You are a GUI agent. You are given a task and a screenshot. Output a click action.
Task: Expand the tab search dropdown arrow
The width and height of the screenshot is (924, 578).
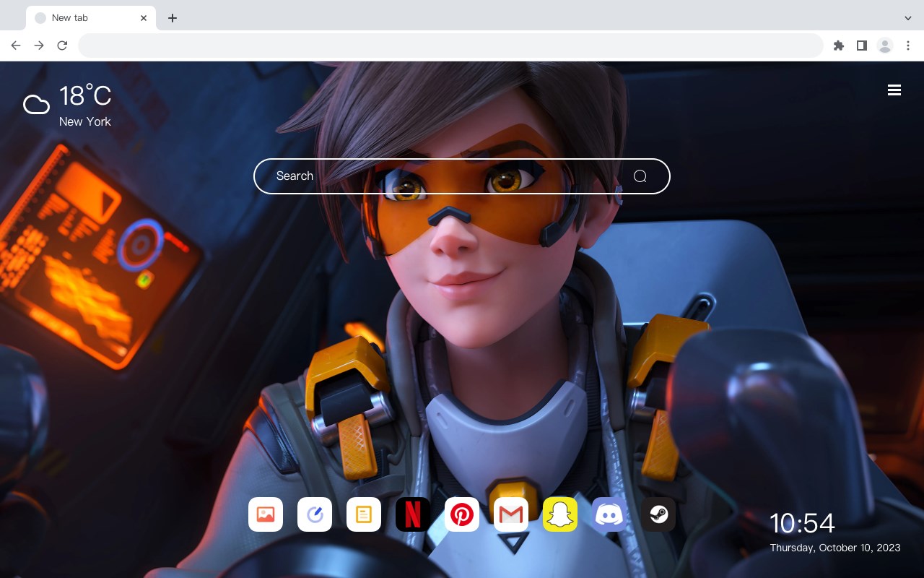click(x=908, y=18)
